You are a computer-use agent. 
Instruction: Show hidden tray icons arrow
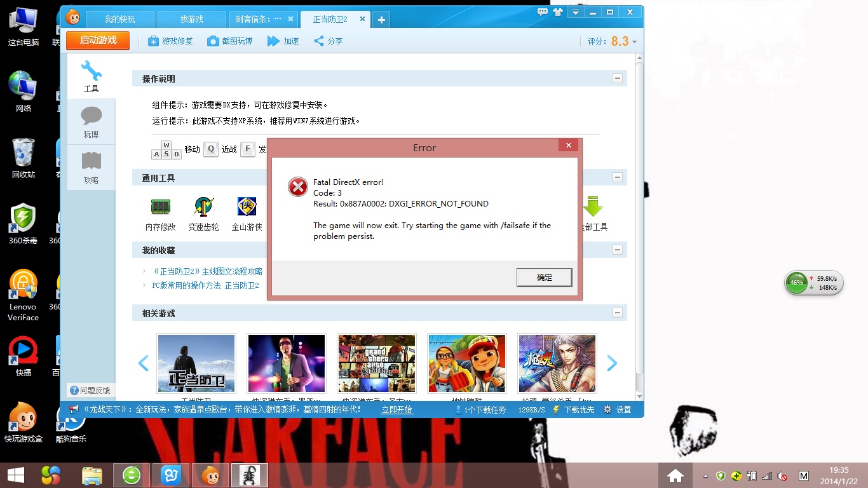[x=705, y=476]
